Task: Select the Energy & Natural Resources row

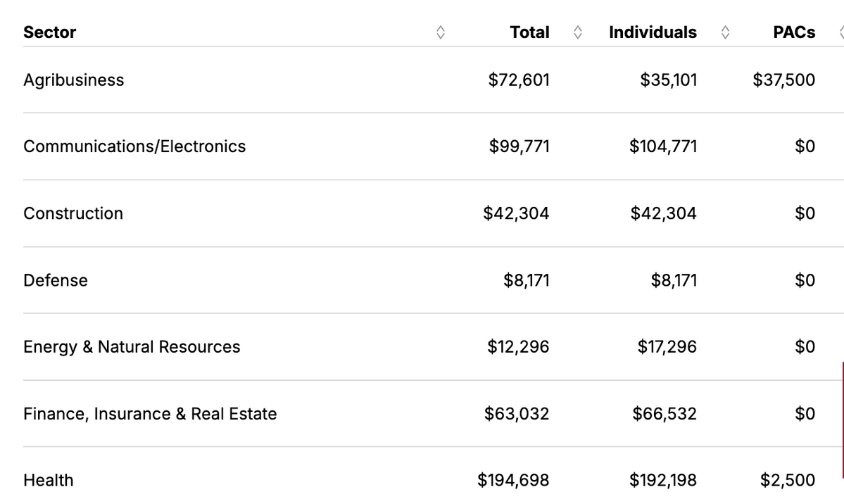Action: click(132, 347)
